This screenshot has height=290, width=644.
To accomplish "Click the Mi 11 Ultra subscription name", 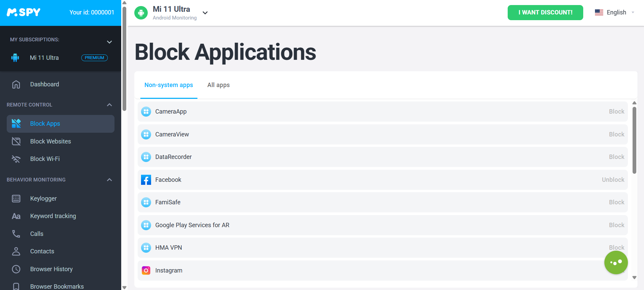I will pos(44,58).
